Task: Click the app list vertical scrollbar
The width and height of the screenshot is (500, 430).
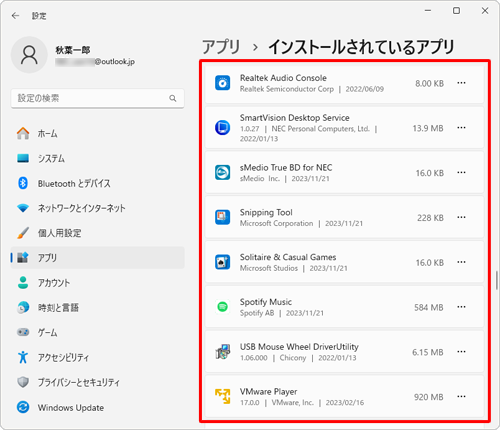Action: coord(497,280)
